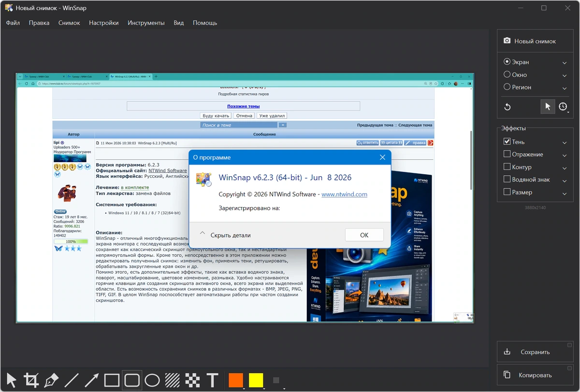Expand the Водяной знак effect settings
This screenshot has width=580, height=392.
565,181
